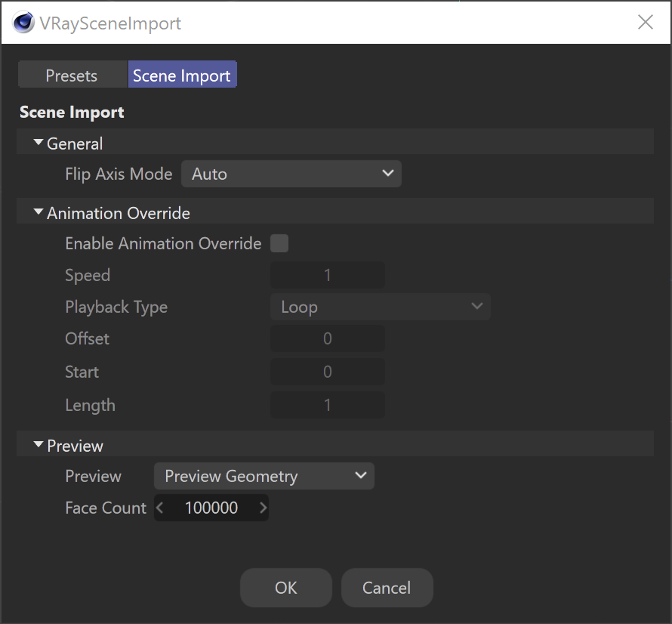Open the Flip Axis Mode dropdown
The image size is (672, 624).
point(291,174)
